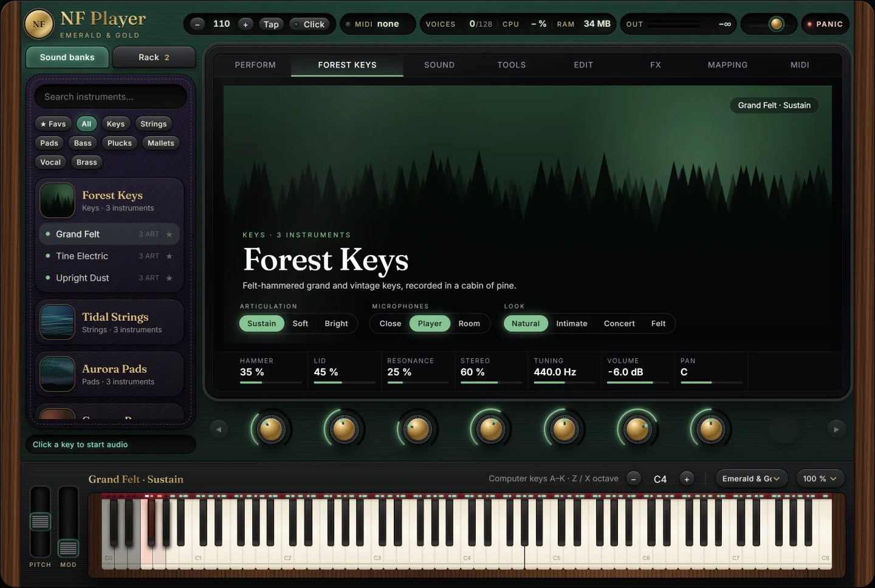Switch to the PERFORM tab
Image resolution: width=875 pixels, height=588 pixels.
tap(255, 65)
